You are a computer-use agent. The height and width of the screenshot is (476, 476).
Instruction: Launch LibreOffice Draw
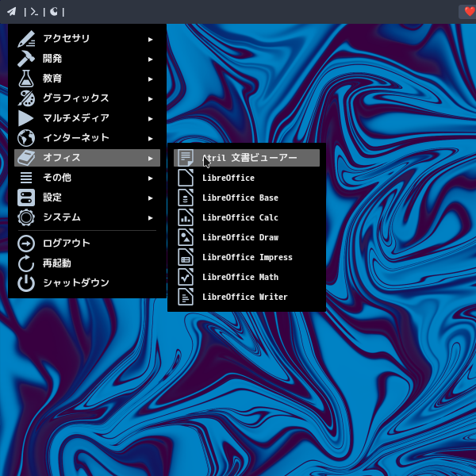[247, 237]
